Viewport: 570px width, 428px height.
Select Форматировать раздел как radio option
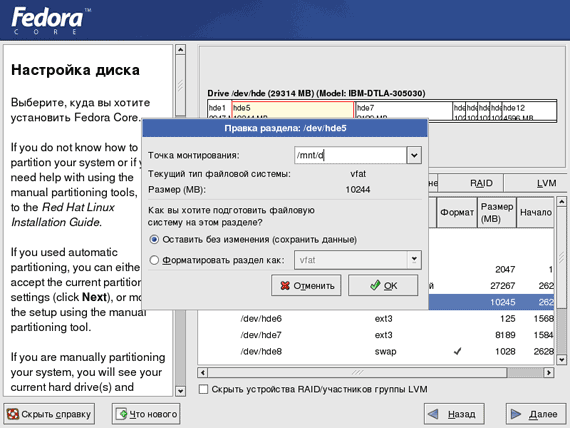154,260
